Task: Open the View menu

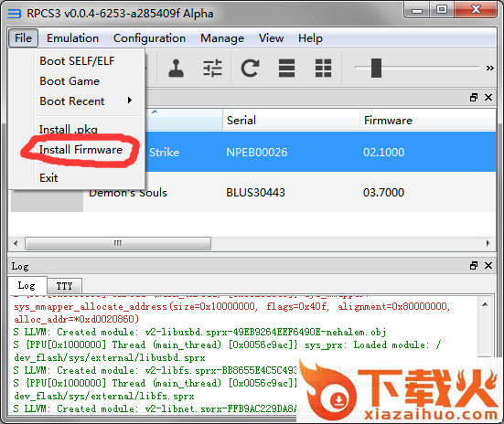Action: (272, 38)
